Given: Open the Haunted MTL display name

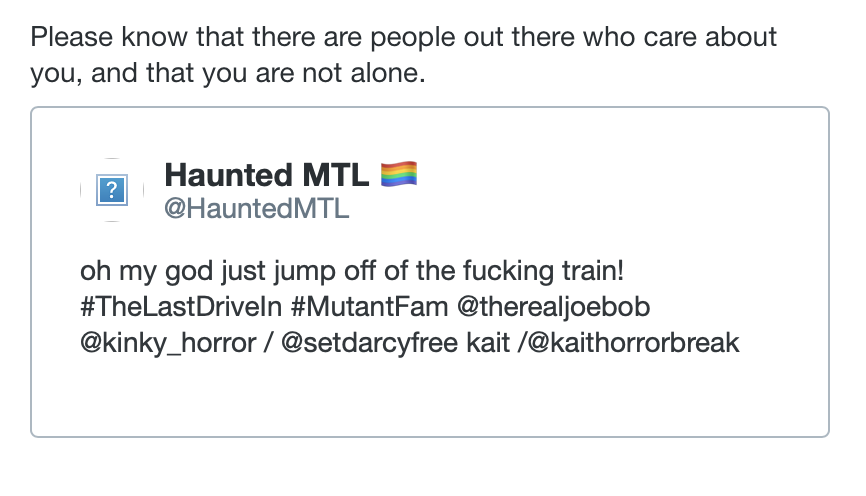Looking at the screenshot, I should pyautogui.click(x=267, y=175).
